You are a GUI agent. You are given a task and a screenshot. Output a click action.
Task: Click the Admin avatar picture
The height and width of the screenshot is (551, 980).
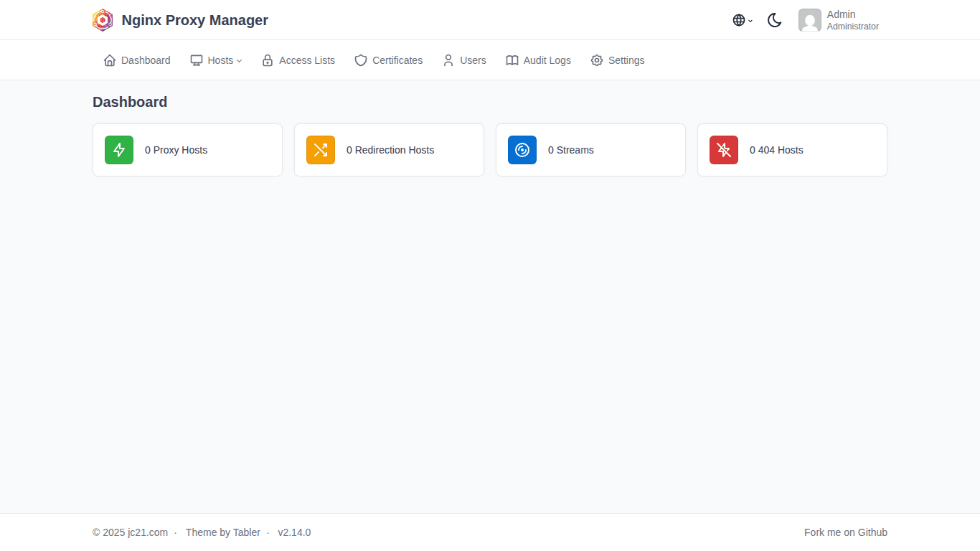(x=810, y=20)
